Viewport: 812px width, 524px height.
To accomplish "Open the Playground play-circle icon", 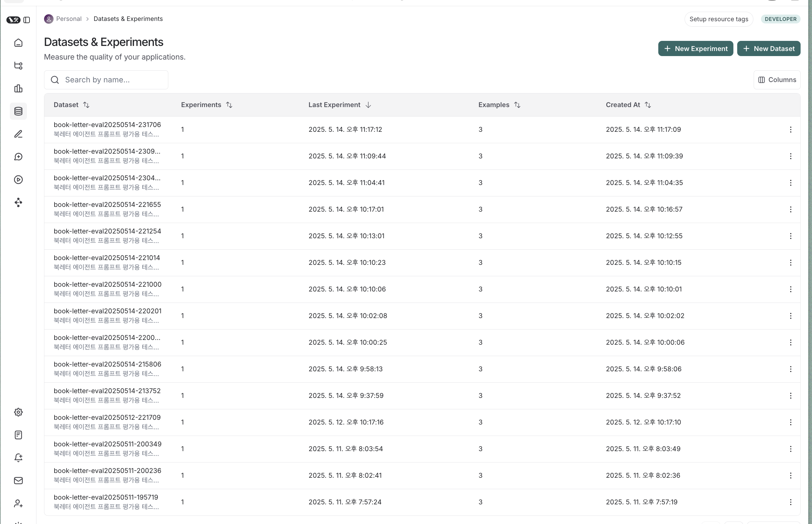I will click(x=18, y=180).
